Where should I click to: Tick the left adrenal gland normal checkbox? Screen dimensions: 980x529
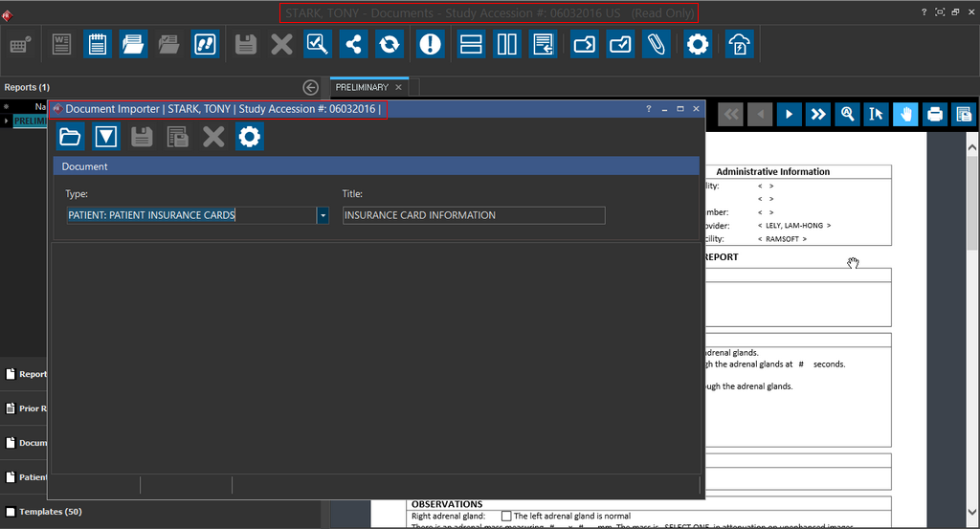[x=506, y=516]
